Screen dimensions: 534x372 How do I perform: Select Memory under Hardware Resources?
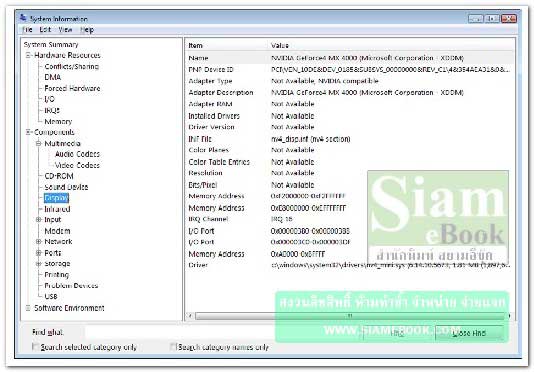coord(58,122)
